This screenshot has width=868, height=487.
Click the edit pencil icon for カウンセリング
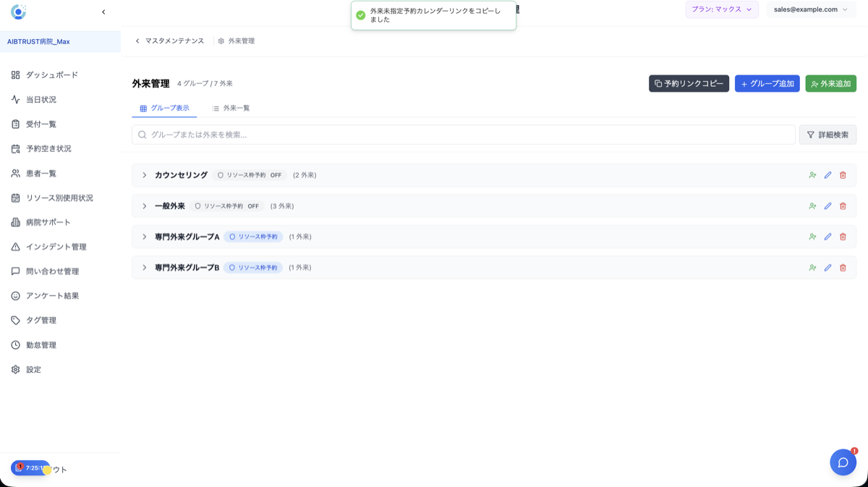[827, 174]
